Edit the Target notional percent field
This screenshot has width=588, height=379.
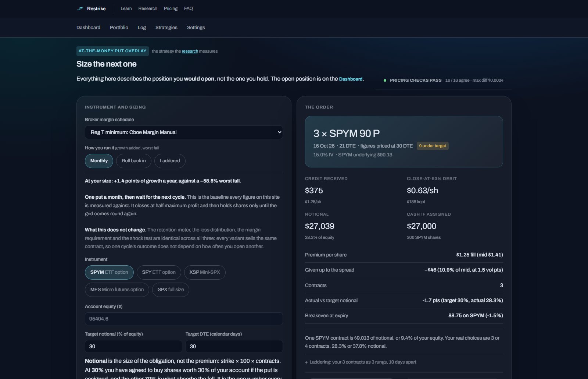point(133,346)
